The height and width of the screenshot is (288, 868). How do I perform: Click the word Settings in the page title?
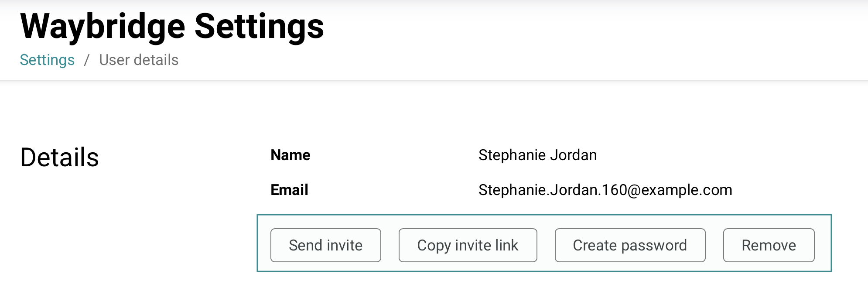tap(259, 27)
